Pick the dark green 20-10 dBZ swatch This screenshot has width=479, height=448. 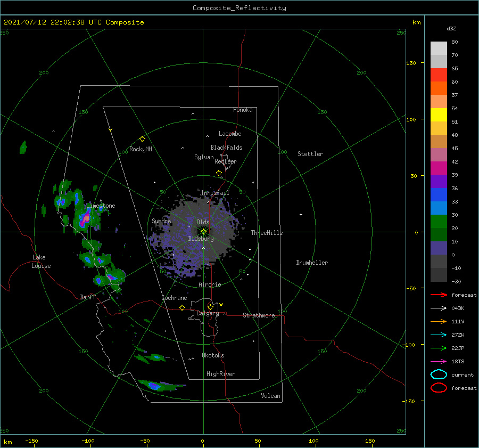pyautogui.click(x=439, y=235)
